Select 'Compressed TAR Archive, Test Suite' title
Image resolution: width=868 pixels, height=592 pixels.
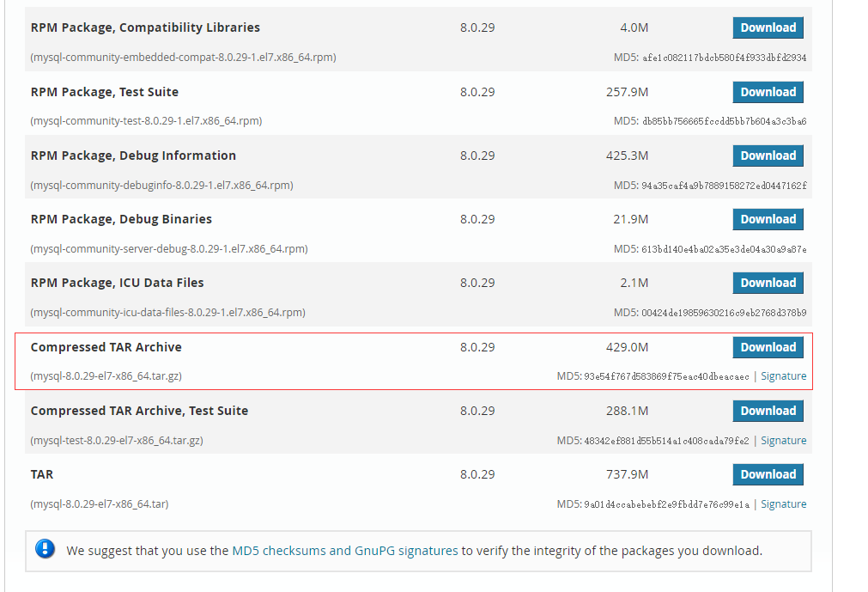[x=139, y=411]
